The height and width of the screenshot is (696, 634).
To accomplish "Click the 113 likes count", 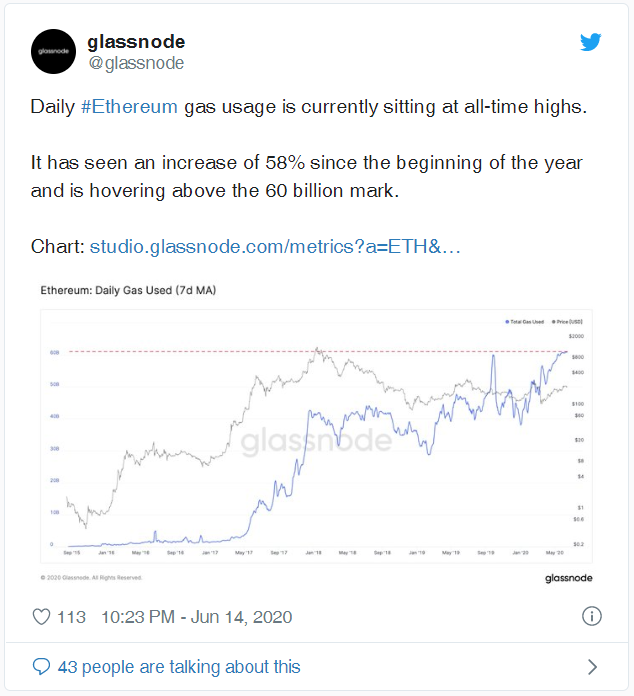I will tap(71, 616).
